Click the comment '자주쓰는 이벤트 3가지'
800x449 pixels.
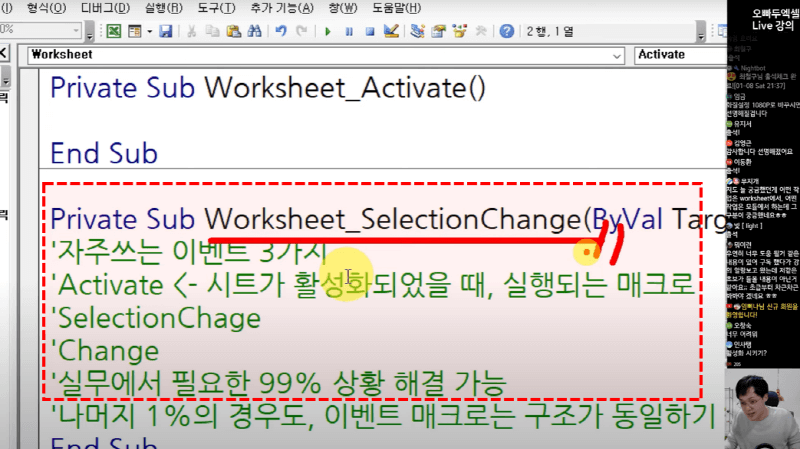(x=189, y=252)
